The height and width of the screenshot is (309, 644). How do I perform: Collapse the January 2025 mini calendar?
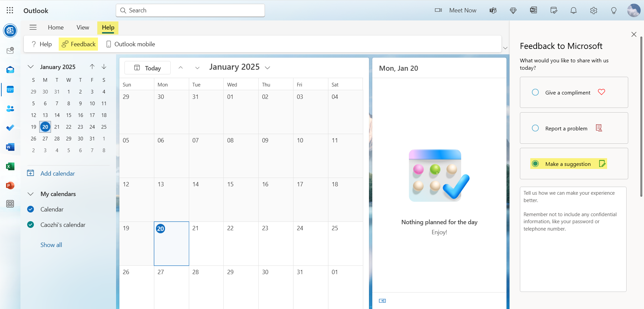coord(31,67)
